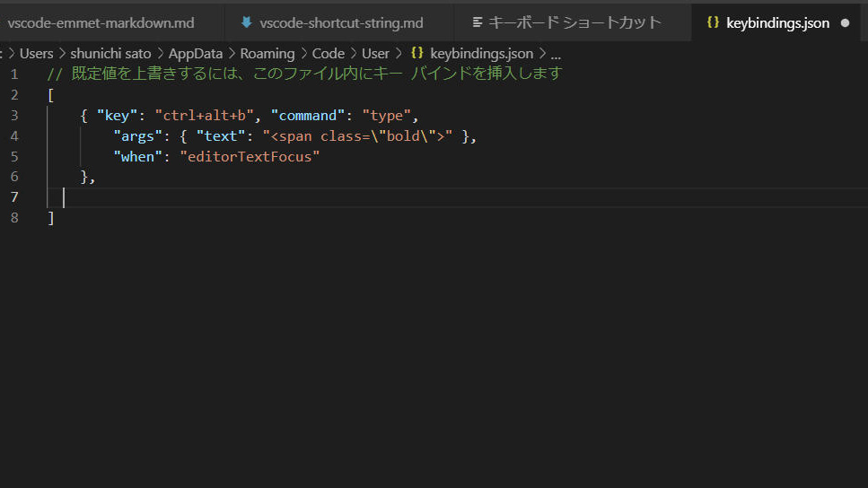The image size is (868, 488).
Task: Click the Japanese comment on line 1
Action: click(305, 74)
